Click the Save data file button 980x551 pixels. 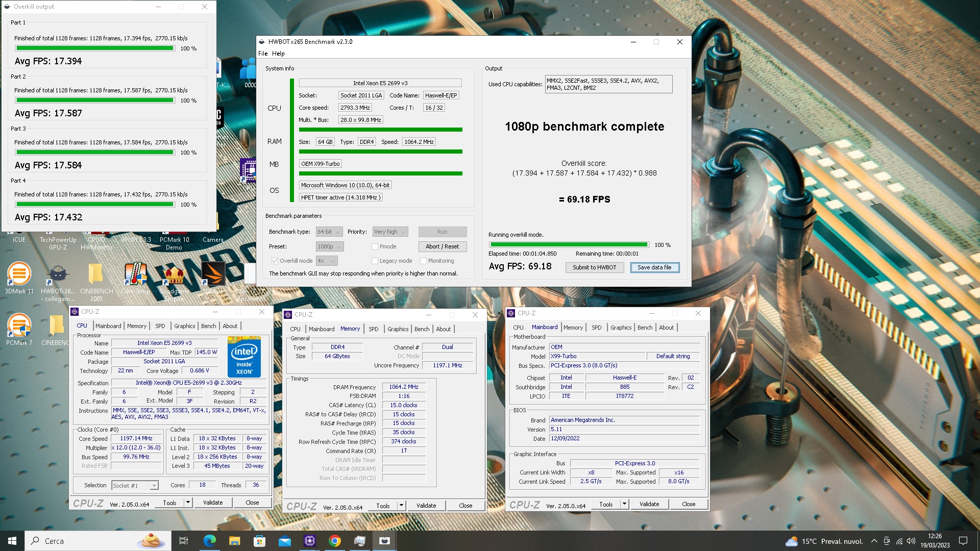(x=654, y=267)
